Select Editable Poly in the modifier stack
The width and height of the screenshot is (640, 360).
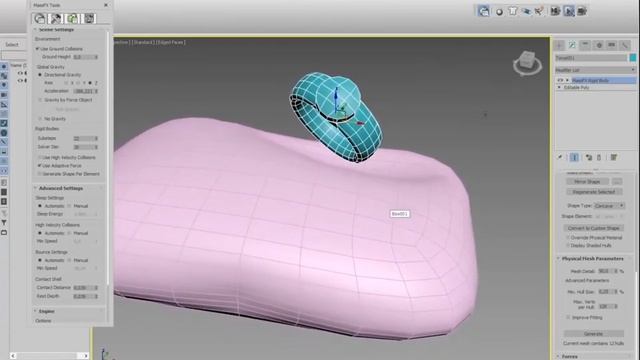576,87
